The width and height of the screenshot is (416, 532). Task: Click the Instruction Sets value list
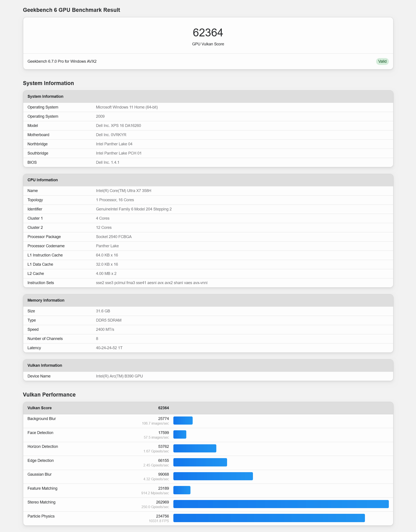[x=151, y=283]
